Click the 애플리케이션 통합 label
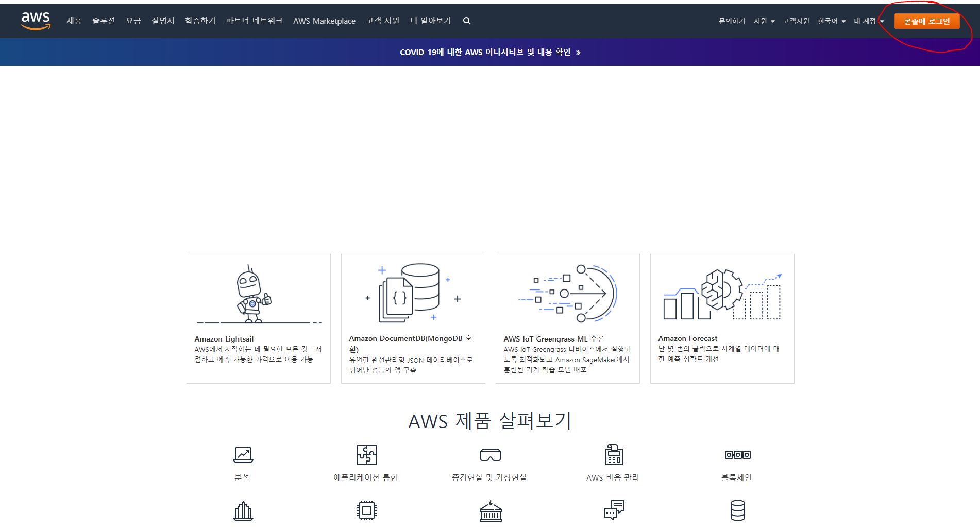This screenshot has height=529, width=980. pyautogui.click(x=366, y=477)
